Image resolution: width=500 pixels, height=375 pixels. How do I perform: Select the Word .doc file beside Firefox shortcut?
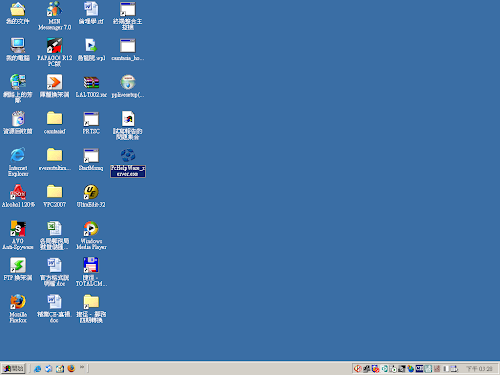pos(54,302)
